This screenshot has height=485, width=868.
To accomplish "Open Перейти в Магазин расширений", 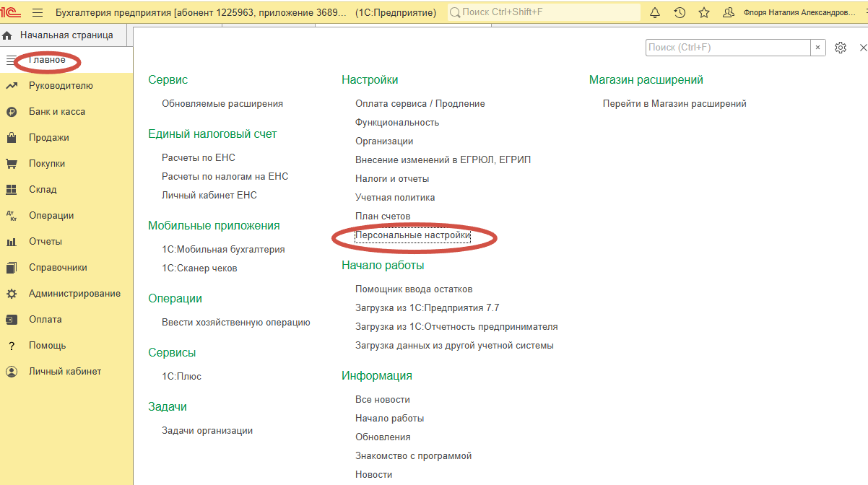I will coord(674,103).
